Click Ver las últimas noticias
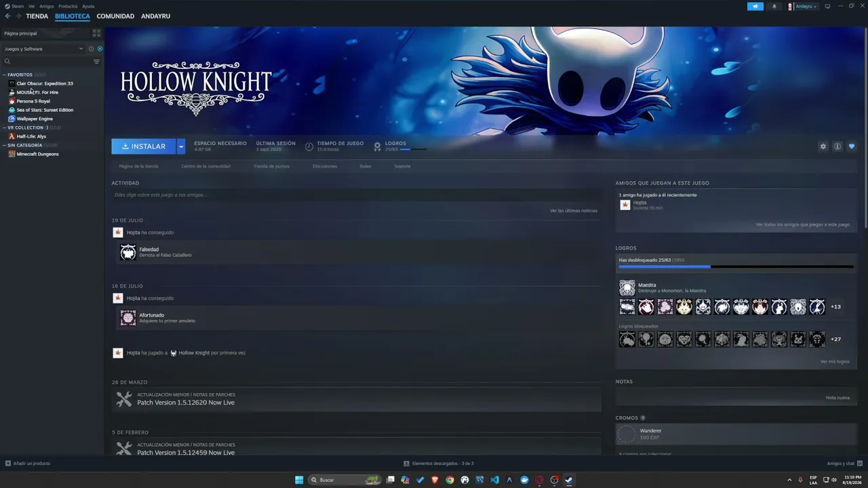The image size is (868, 488). point(574,211)
